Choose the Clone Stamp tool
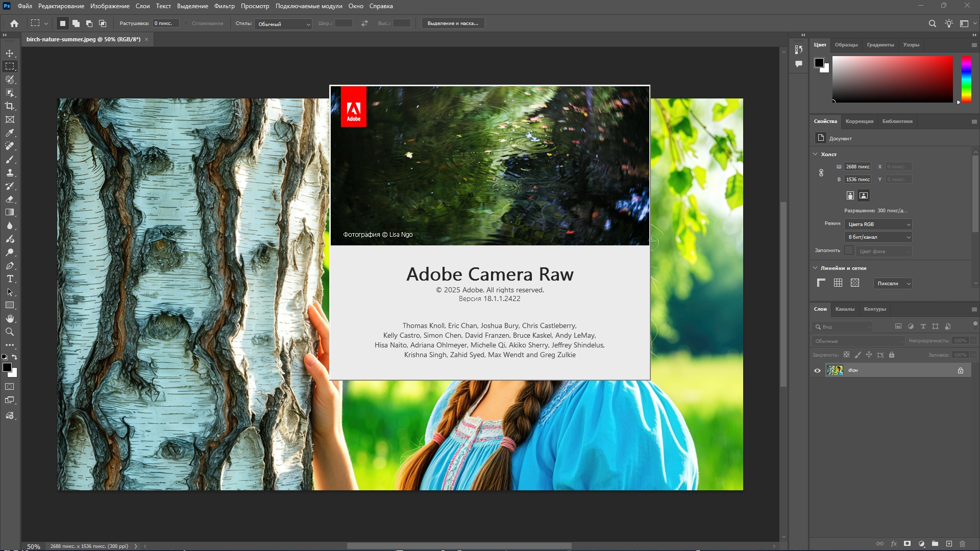This screenshot has height=551, width=980. [x=10, y=172]
